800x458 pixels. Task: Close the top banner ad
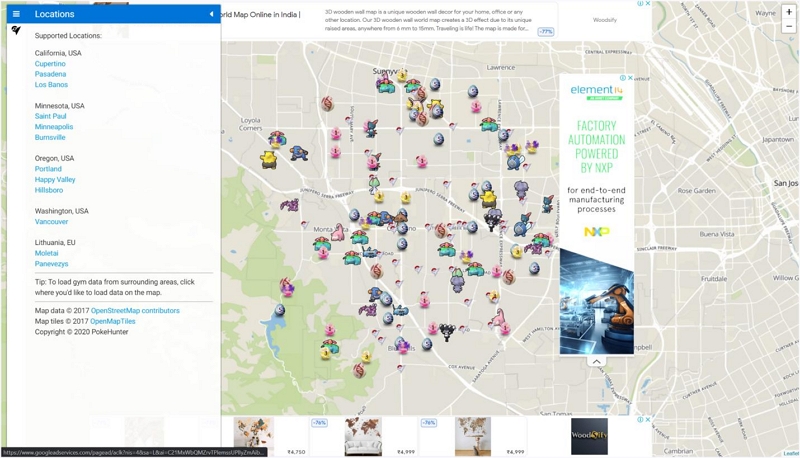[647, 4]
